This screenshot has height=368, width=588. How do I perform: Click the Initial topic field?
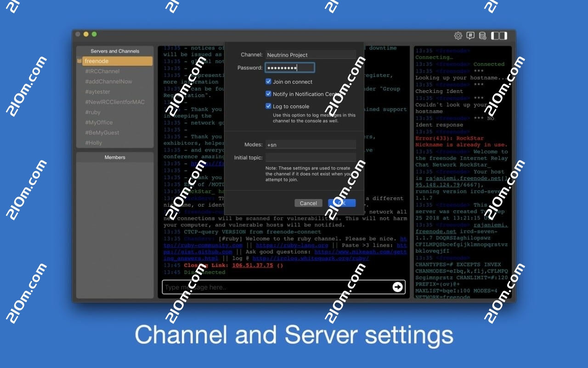(311, 157)
